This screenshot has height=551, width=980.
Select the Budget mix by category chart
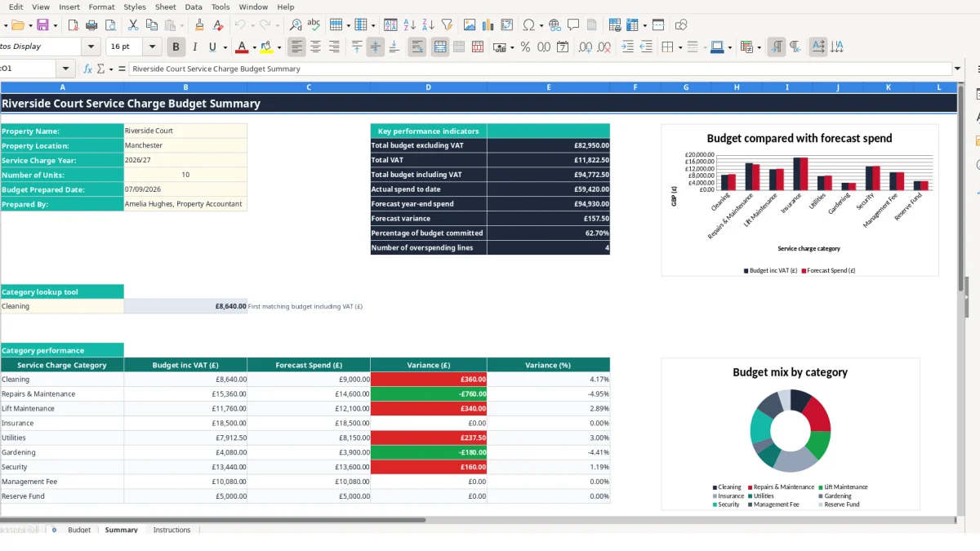tap(790, 433)
